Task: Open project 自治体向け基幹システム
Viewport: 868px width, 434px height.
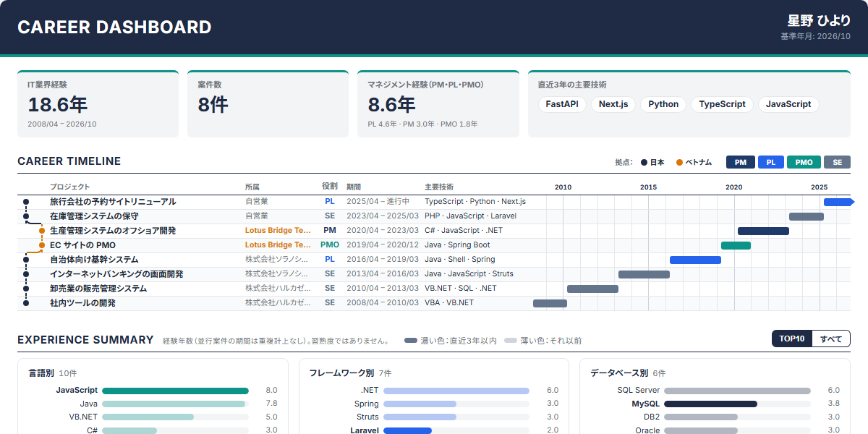Action: pyautogui.click(x=94, y=260)
